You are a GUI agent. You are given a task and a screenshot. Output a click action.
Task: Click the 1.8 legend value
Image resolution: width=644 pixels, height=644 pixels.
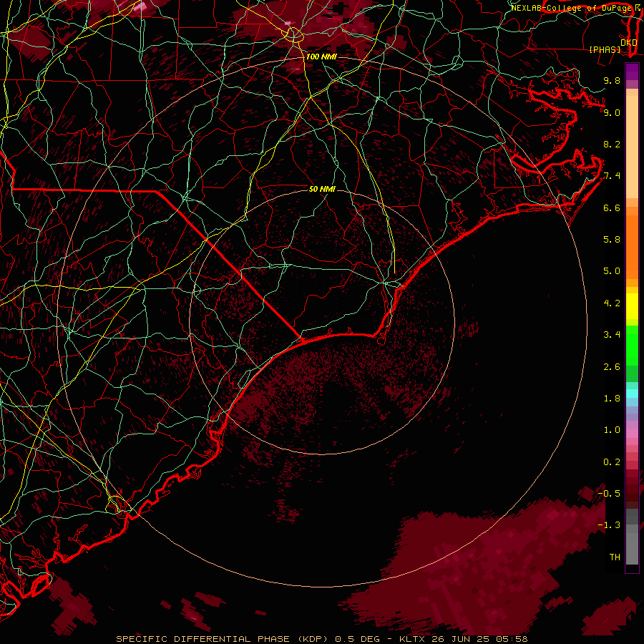pyautogui.click(x=612, y=399)
